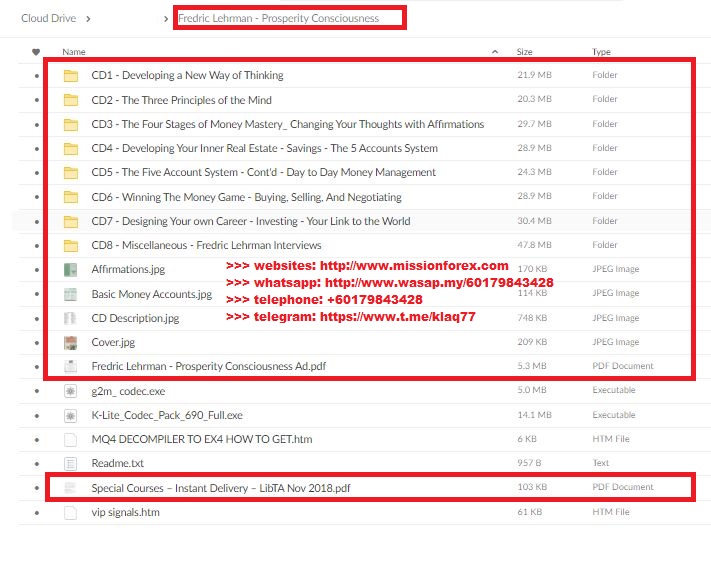Screen dimensions: 711x575
Task: Click the vip signals.htm file icon
Action: click(70, 513)
